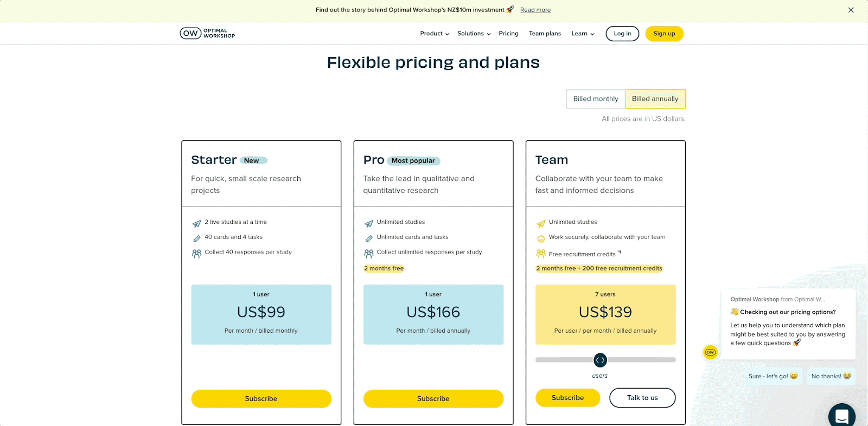
Task: Click the US$166 Pro price
Action: pos(433,312)
